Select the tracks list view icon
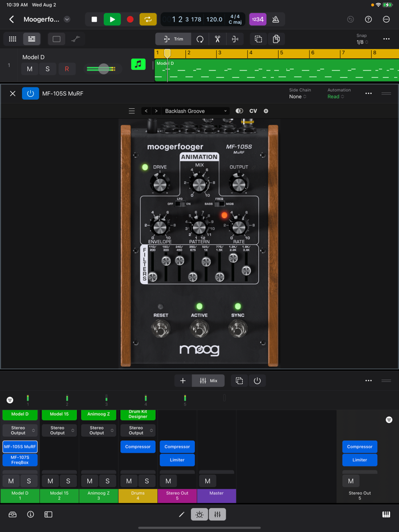This screenshot has height=532, width=399. coord(31,39)
